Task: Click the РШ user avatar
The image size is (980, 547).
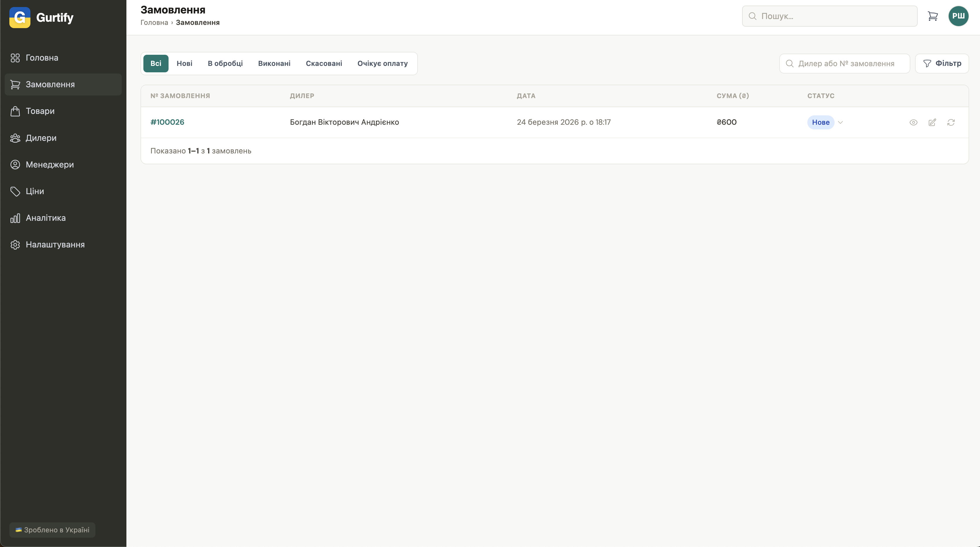Action: pyautogui.click(x=958, y=16)
